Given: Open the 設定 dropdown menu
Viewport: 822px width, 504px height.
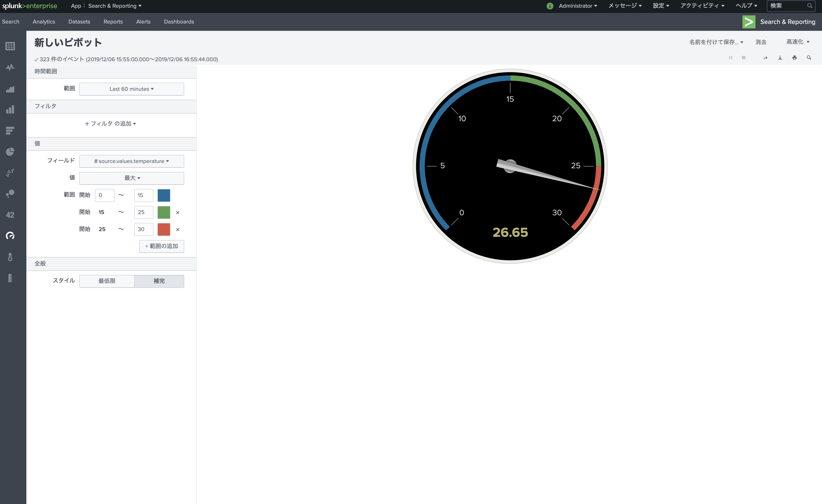Looking at the screenshot, I should point(661,6).
